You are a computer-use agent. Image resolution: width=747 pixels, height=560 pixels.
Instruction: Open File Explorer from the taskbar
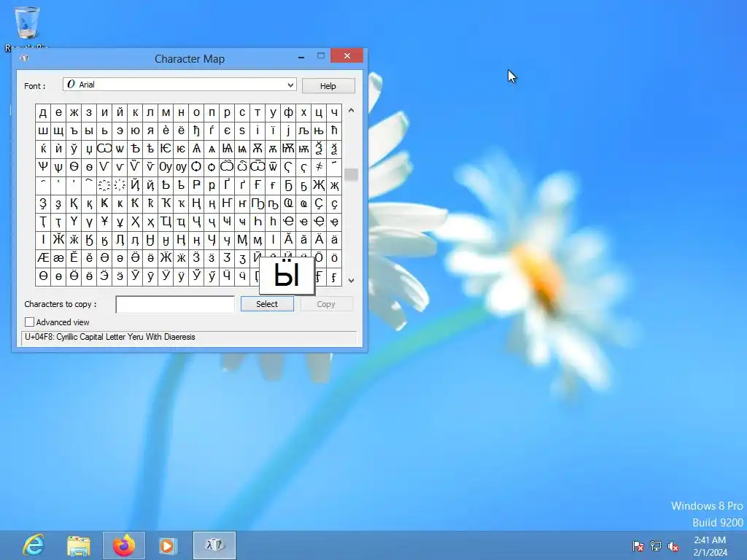point(79,545)
